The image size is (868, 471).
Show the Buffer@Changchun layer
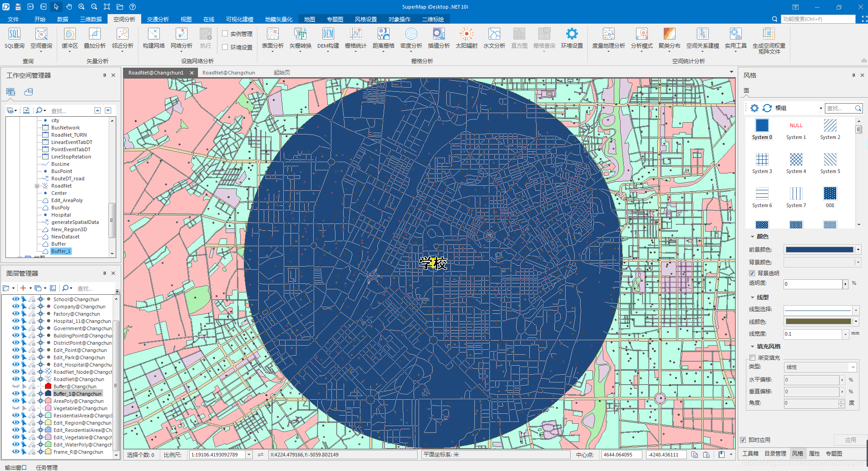coord(16,387)
